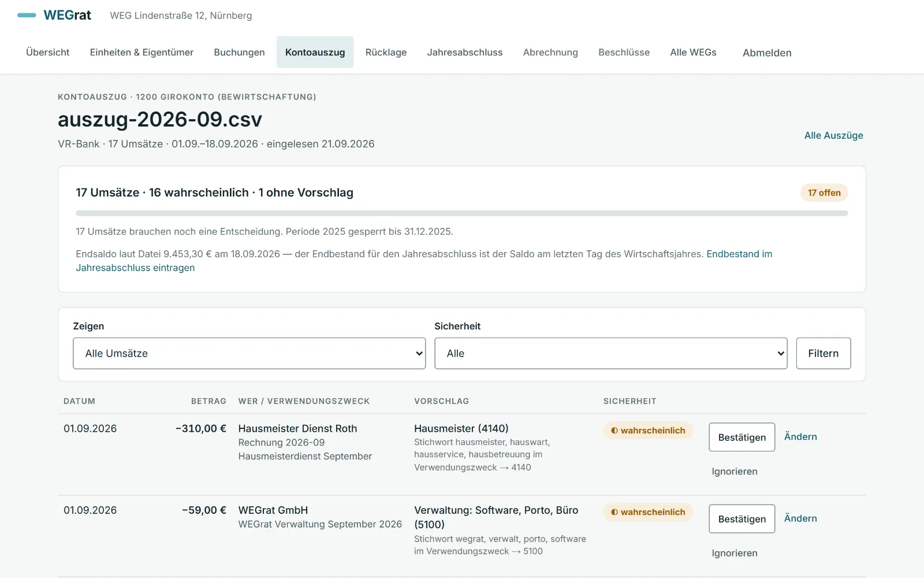Image resolution: width=924 pixels, height=578 pixels.
Task: Click the Hausmeister (4140) suggestion
Action: coord(461,428)
